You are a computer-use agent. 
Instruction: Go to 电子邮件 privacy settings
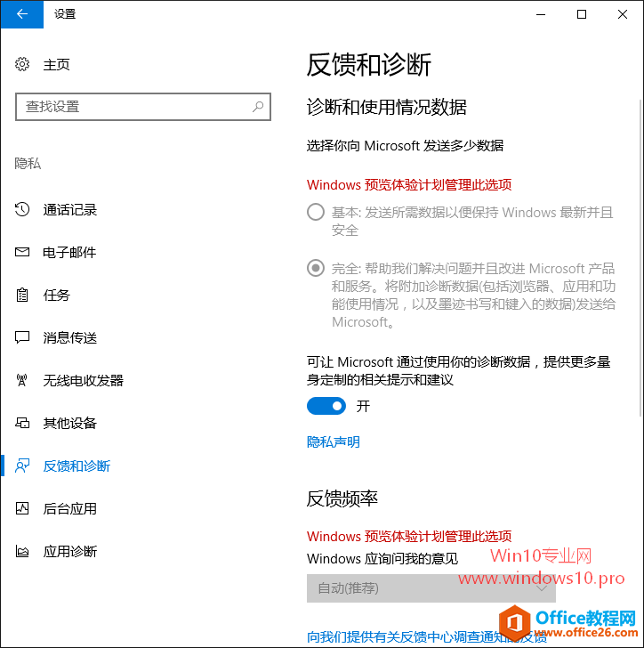tap(69, 252)
